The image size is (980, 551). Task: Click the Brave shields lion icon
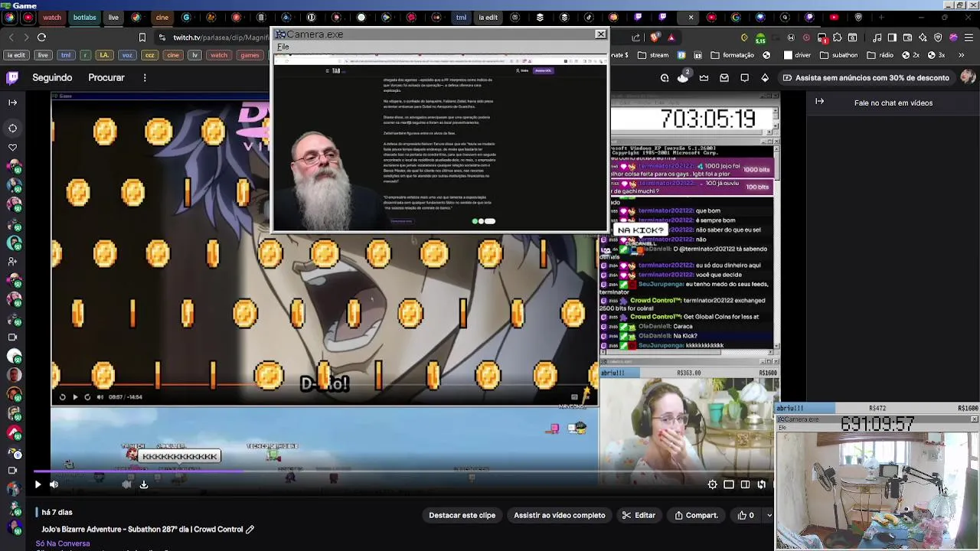(x=655, y=37)
